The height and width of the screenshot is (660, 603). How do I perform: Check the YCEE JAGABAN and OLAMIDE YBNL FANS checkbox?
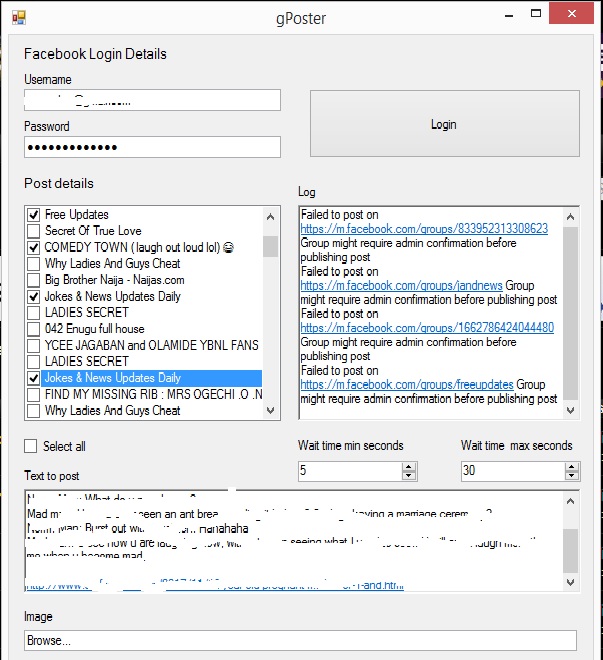[34, 345]
